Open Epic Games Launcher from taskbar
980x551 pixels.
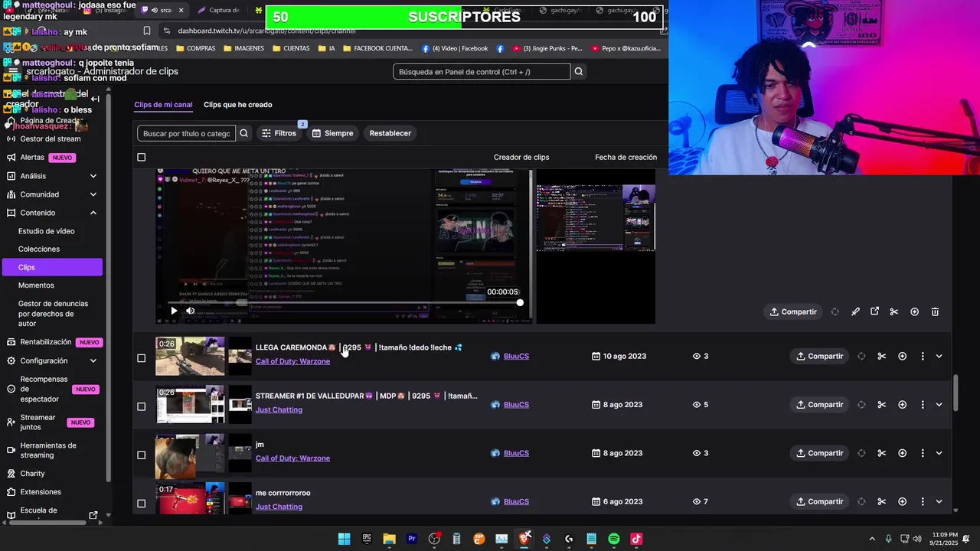pyautogui.click(x=367, y=539)
